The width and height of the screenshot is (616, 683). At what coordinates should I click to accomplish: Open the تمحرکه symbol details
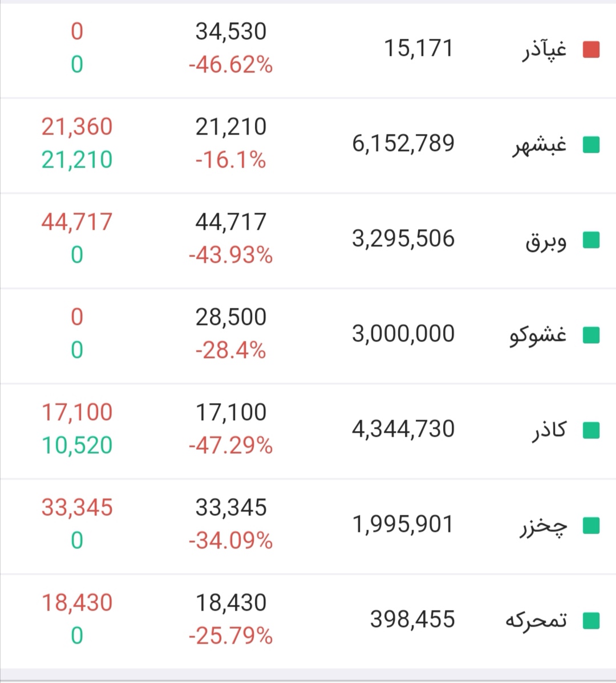[x=536, y=620]
